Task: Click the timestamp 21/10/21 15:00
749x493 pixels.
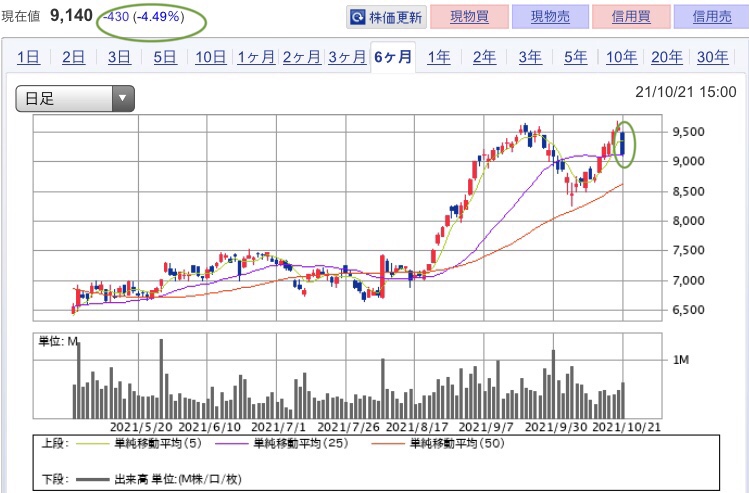Action: (685, 92)
